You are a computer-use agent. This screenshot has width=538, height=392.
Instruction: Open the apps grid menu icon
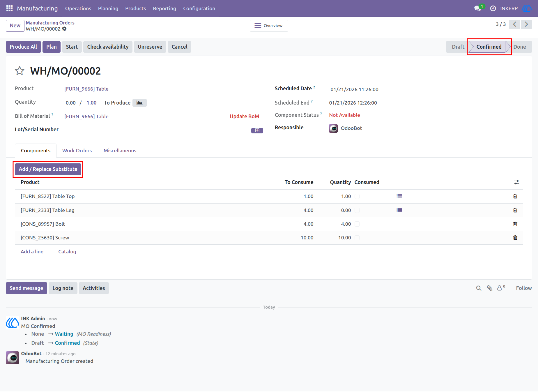[x=9, y=8]
